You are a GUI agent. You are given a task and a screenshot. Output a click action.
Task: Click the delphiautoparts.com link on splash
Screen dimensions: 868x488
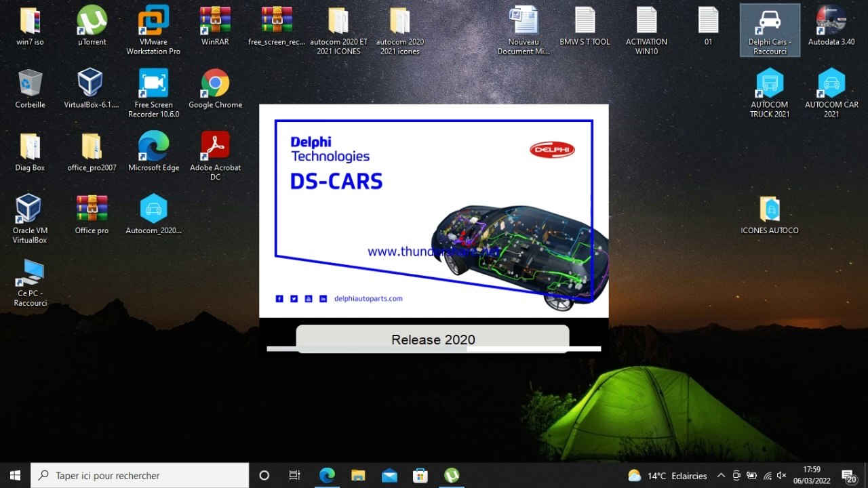pyautogui.click(x=368, y=299)
